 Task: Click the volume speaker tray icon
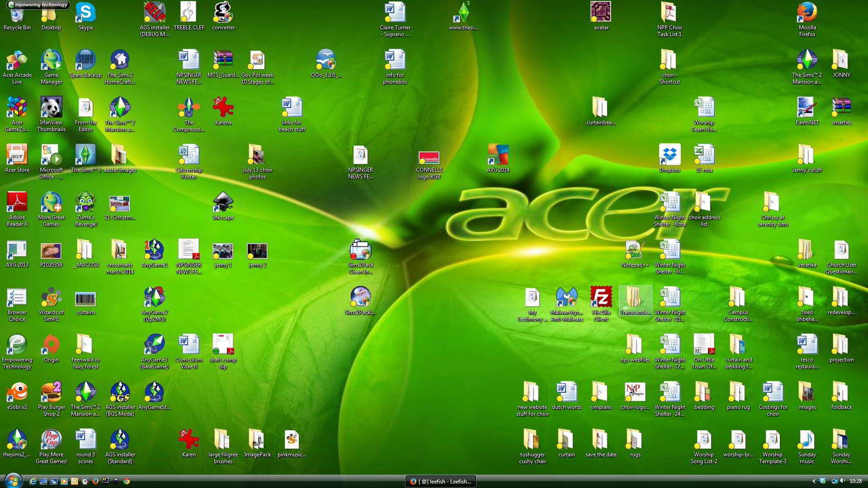(x=843, y=481)
